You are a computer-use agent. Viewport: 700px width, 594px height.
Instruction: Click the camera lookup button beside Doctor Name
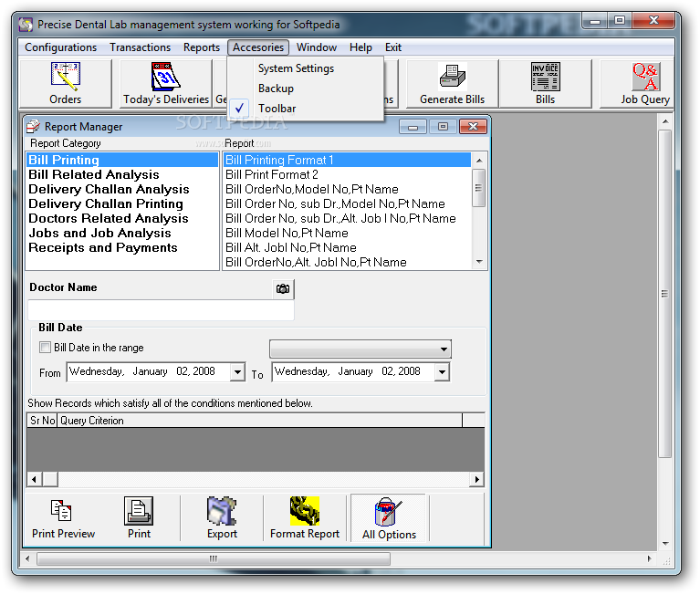(283, 288)
